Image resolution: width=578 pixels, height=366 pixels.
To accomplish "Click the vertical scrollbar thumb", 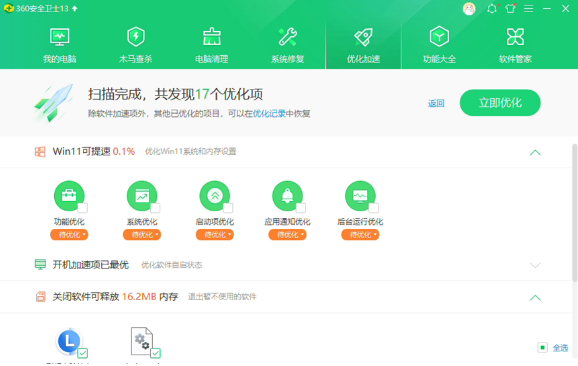I will click(x=575, y=213).
